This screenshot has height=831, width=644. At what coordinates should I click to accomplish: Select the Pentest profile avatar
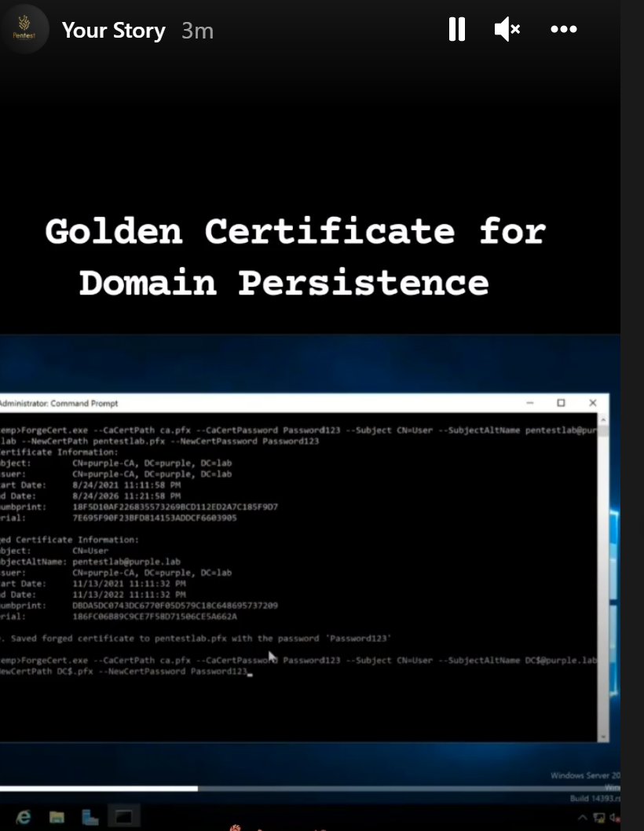(26, 28)
